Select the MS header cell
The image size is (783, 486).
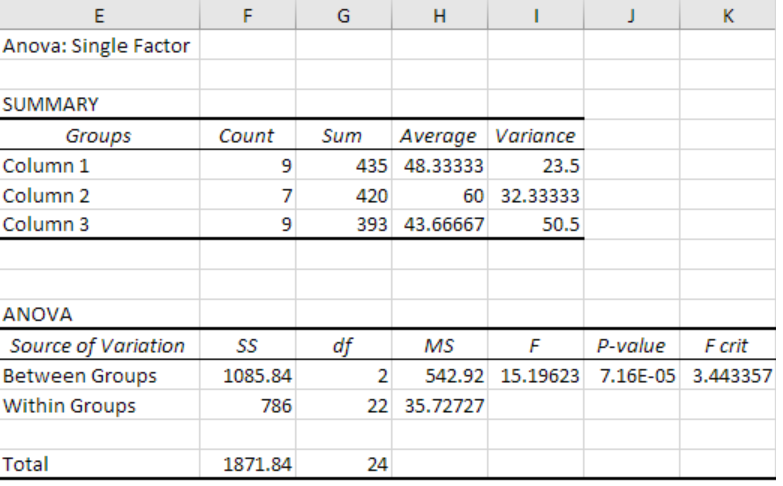tap(440, 345)
